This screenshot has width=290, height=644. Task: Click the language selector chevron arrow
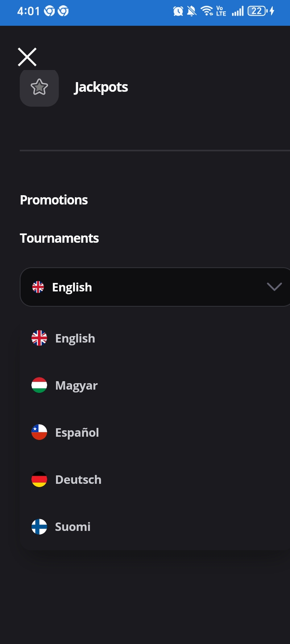274,287
